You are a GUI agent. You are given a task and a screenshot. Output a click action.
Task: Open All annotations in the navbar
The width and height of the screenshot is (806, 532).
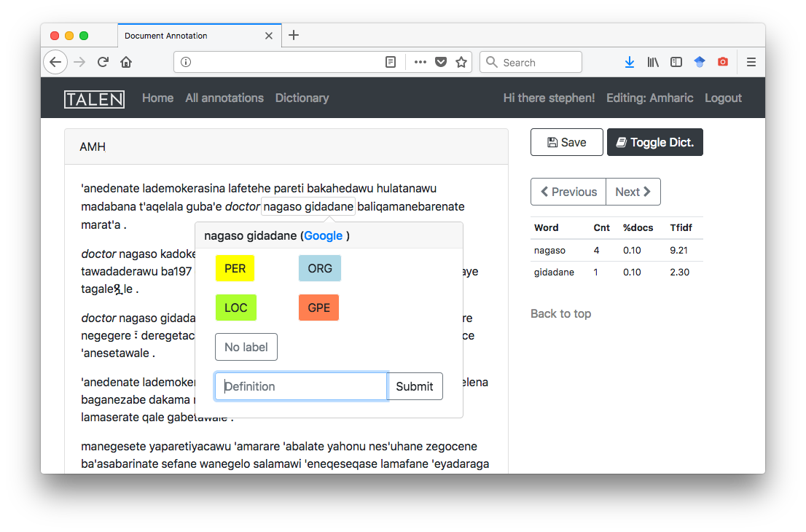point(224,98)
